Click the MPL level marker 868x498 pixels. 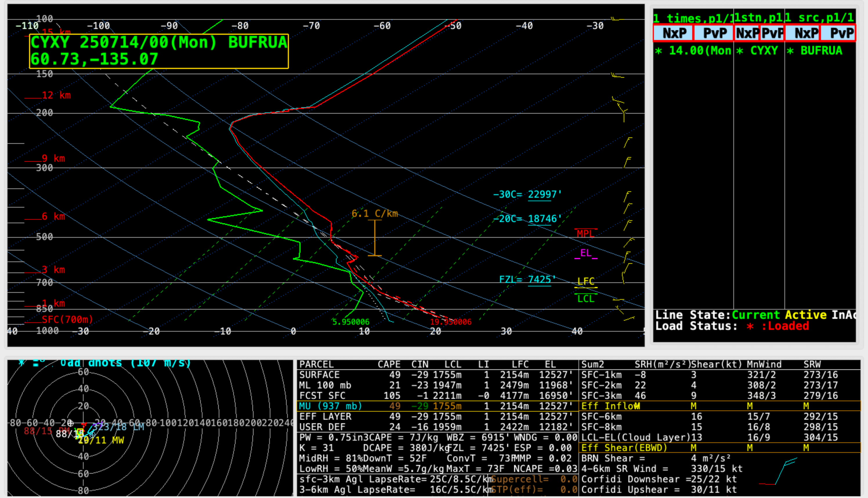pyautogui.click(x=586, y=233)
